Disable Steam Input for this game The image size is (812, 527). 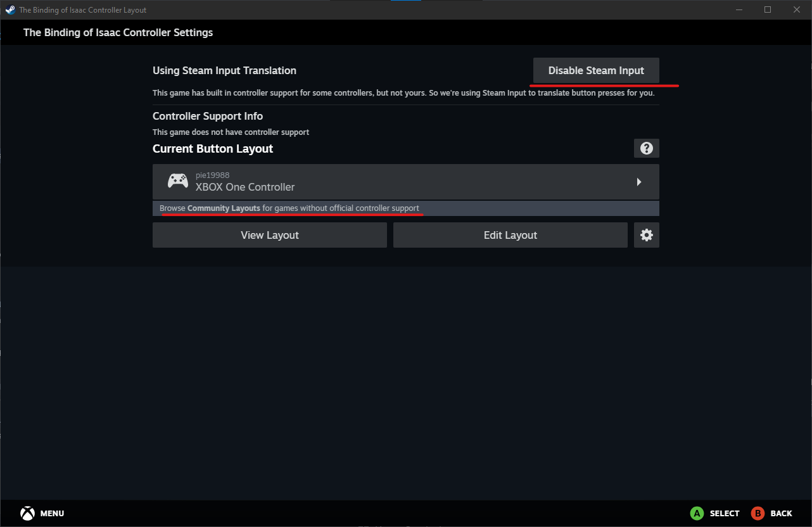tap(595, 70)
